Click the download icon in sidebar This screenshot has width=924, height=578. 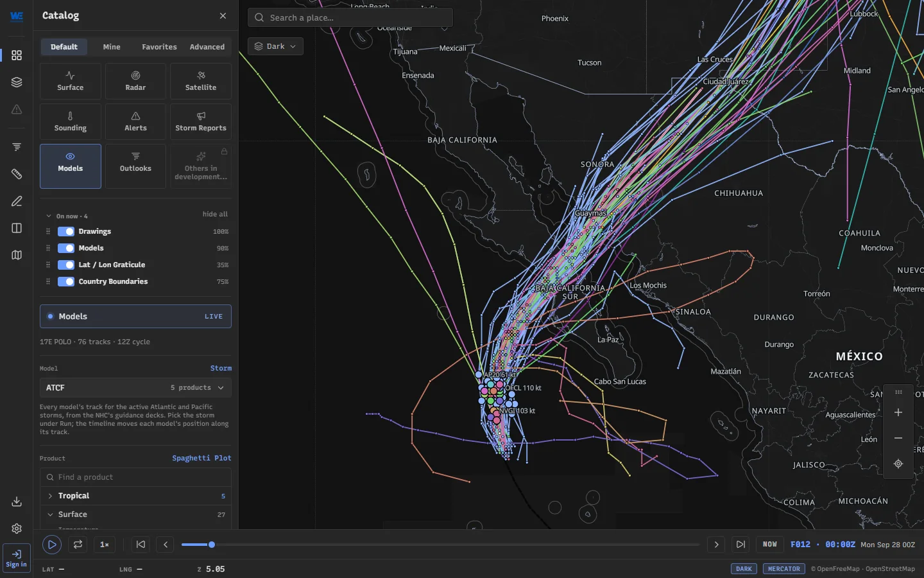[x=17, y=502]
